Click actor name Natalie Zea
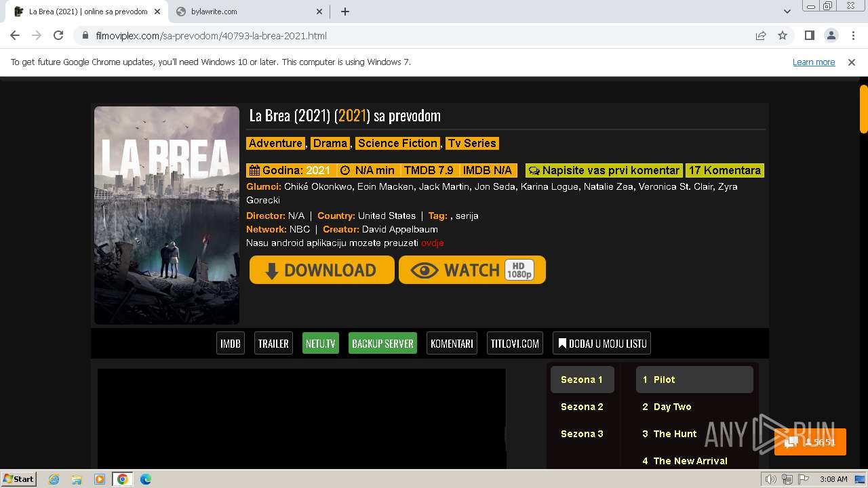Viewport: 868px width, 488px height. tap(608, 186)
